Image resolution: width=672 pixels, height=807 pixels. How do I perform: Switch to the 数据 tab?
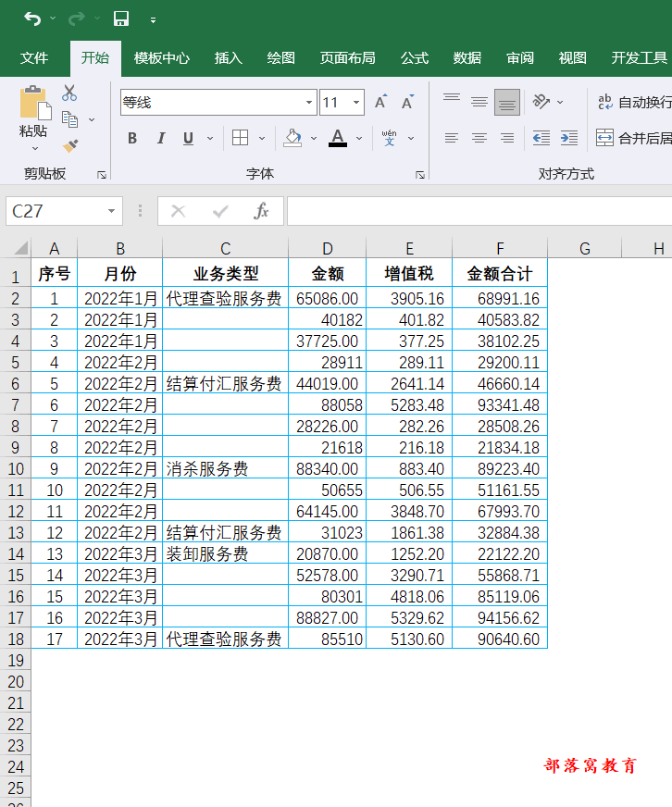[467, 58]
